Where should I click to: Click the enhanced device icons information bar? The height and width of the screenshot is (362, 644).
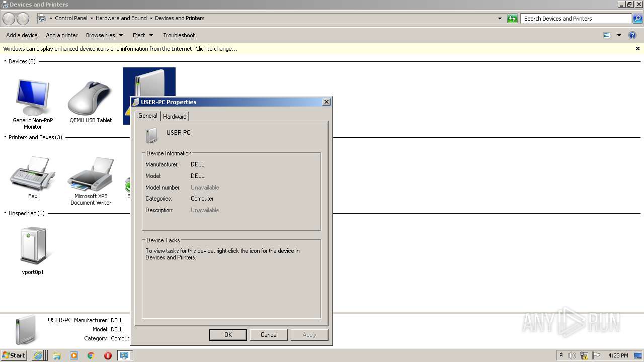(x=322, y=49)
